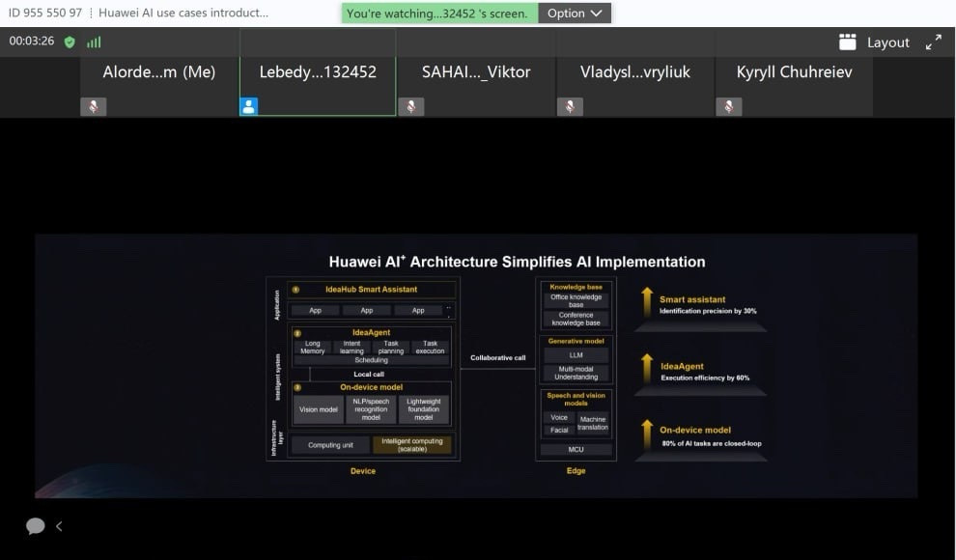Click the Layout grid icon

(848, 42)
